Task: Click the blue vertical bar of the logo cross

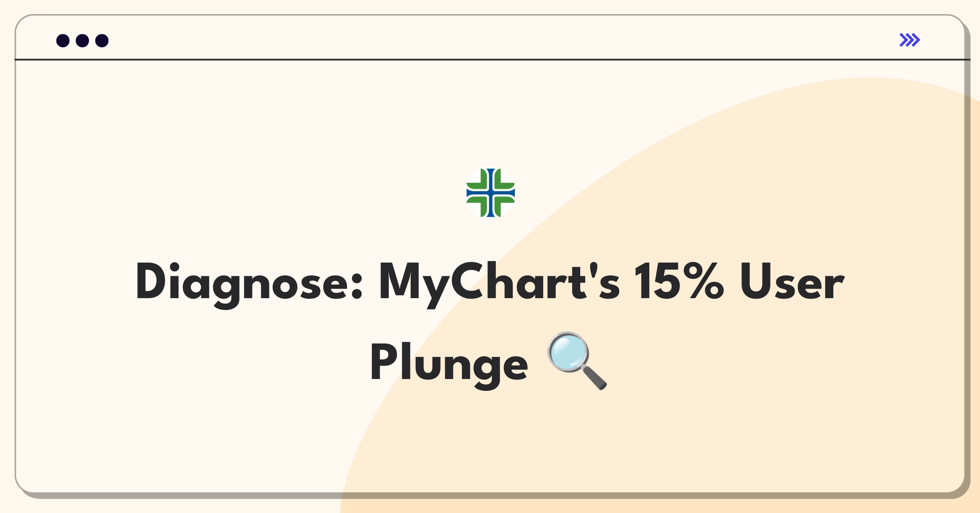Action: 490,193
